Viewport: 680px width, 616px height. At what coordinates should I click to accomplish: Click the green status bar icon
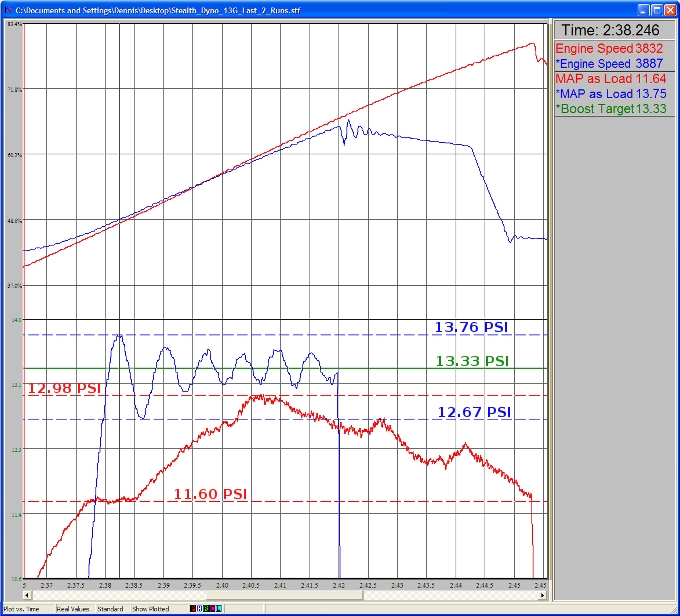(x=206, y=609)
